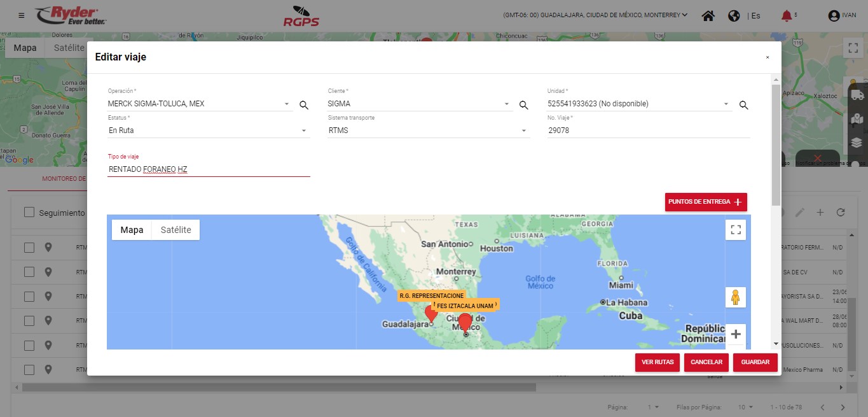868x417 pixels.
Task: Click the GUARDAR button
Action: click(755, 362)
